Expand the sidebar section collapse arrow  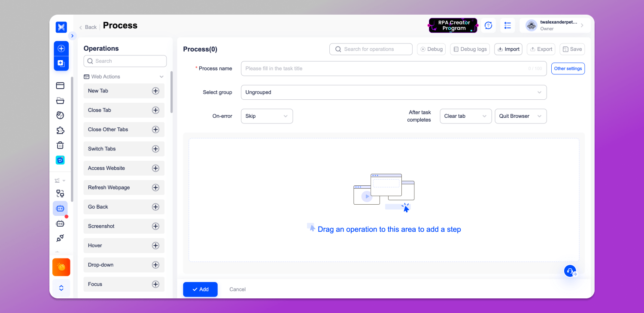point(64,181)
